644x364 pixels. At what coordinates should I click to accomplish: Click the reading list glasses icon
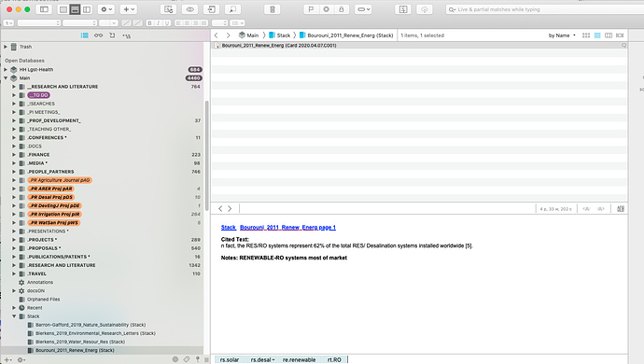pos(99,35)
